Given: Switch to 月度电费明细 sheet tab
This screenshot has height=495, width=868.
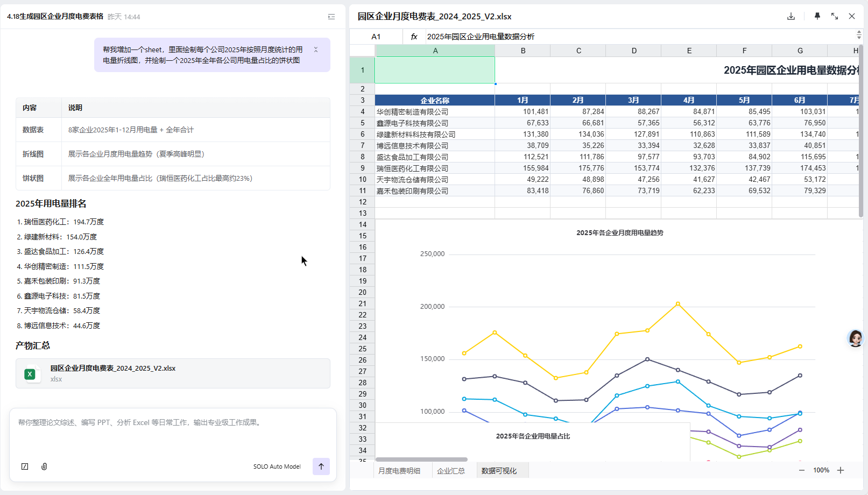Looking at the screenshot, I should coord(399,471).
